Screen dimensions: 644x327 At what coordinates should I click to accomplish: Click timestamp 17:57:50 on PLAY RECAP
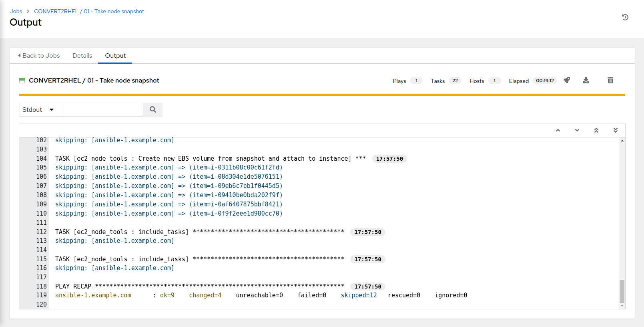(368, 287)
